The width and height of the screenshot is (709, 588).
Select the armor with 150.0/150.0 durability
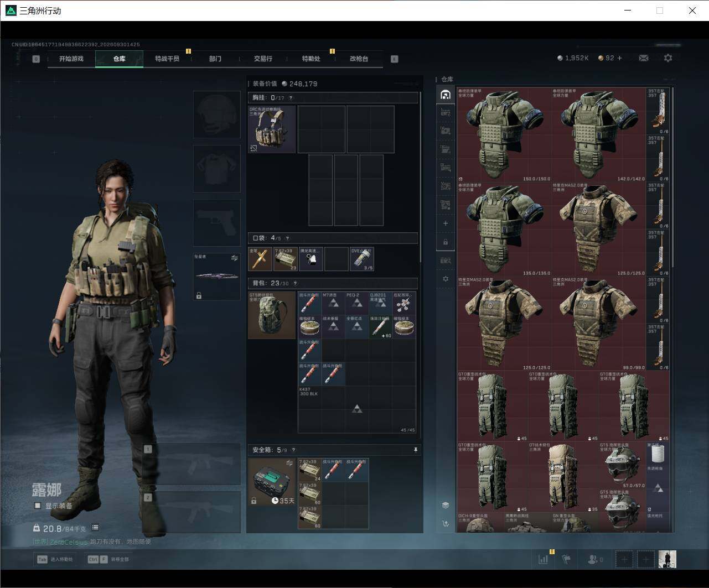click(504, 135)
